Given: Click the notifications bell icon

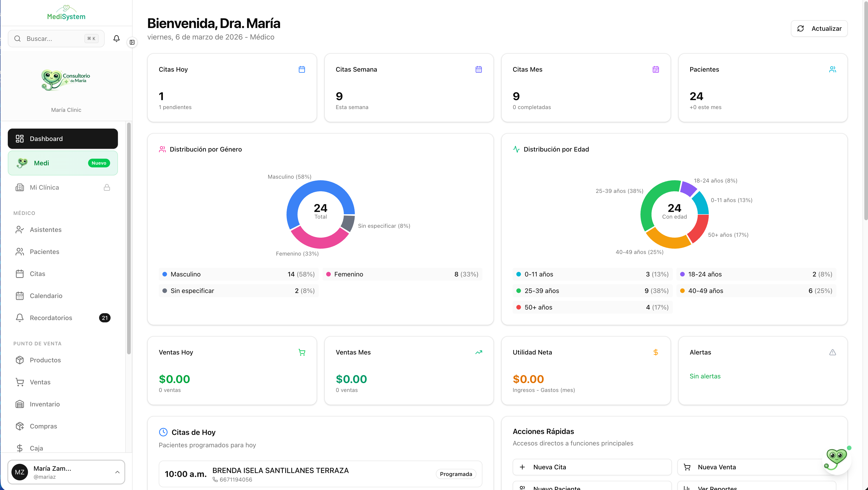Looking at the screenshot, I should click(x=116, y=38).
